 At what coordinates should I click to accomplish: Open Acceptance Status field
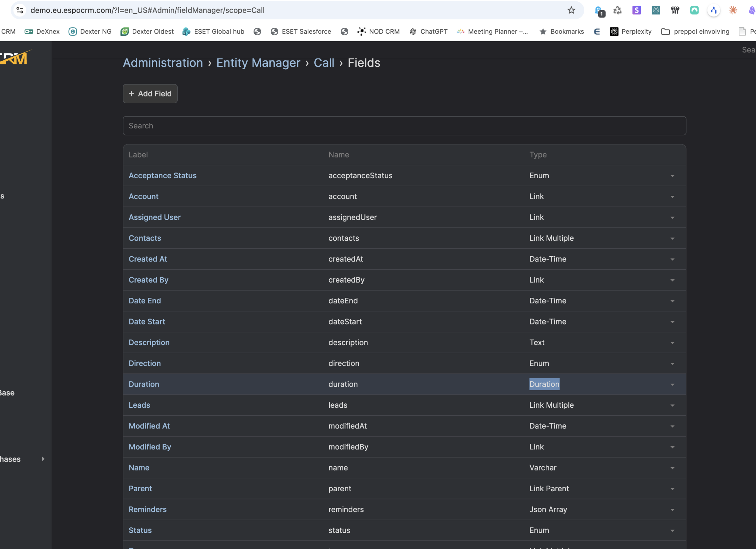click(x=162, y=176)
